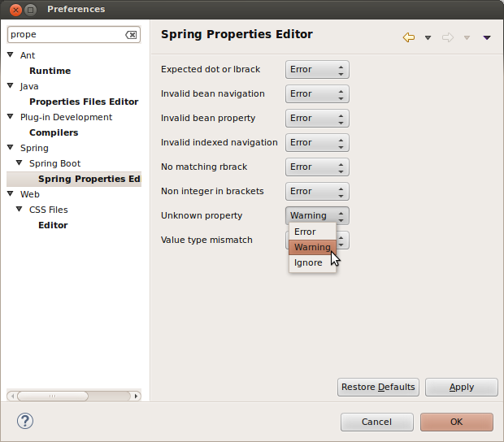Screen dimensions: 504x442
Task: Click the Unknown property severity combo box
Action: click(317, 215)
